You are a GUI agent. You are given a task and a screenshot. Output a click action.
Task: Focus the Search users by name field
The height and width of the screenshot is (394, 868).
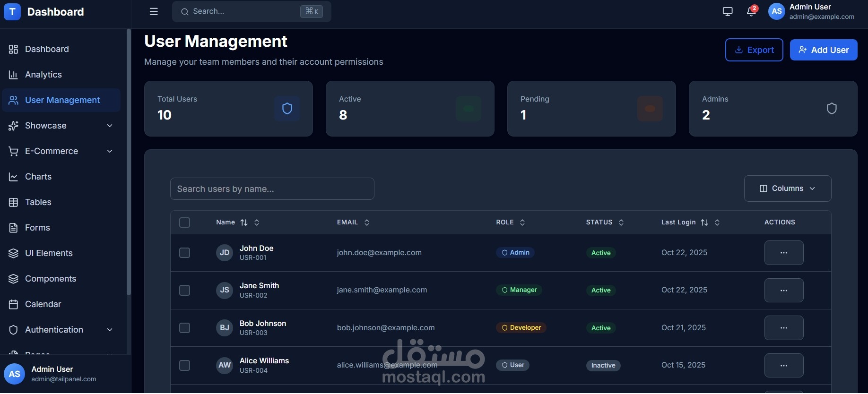click(x=272, y=189)
